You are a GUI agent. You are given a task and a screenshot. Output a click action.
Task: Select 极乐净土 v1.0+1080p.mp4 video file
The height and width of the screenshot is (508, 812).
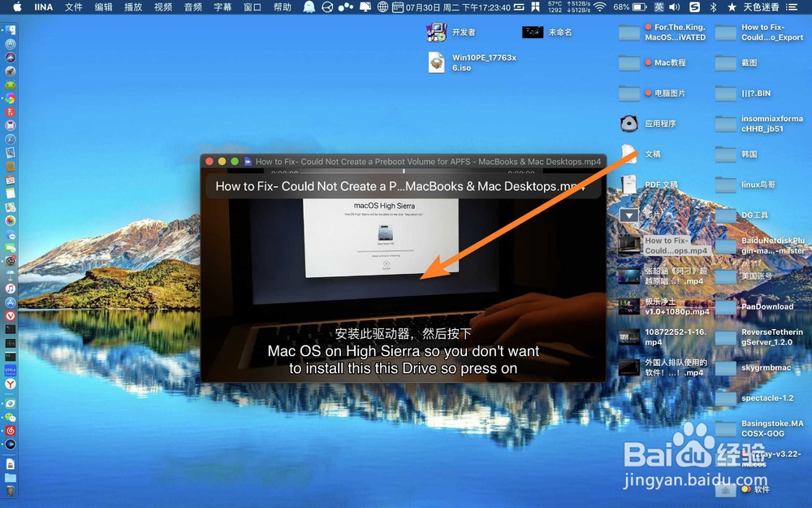click(x=664, y=306)
